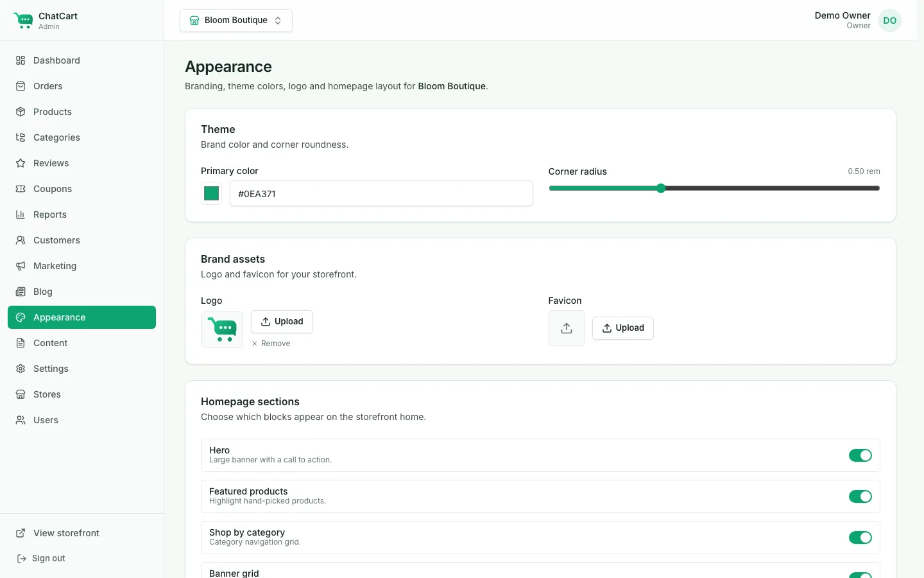Screen dimensions: 924x578
Task: Sign out of the admin
Action: click(x=41, y=558)
